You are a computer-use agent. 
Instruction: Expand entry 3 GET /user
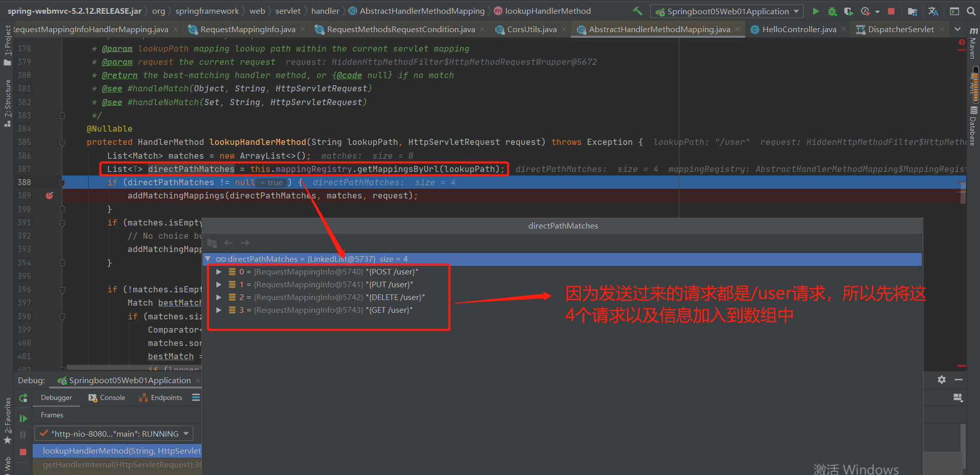pyautogui.click(x=219, y=310)
